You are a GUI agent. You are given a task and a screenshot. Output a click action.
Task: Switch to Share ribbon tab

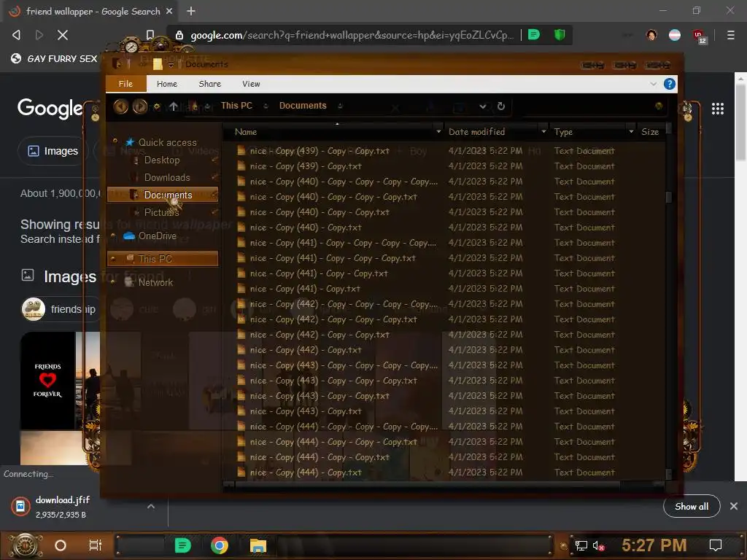(x=209, y=84)
